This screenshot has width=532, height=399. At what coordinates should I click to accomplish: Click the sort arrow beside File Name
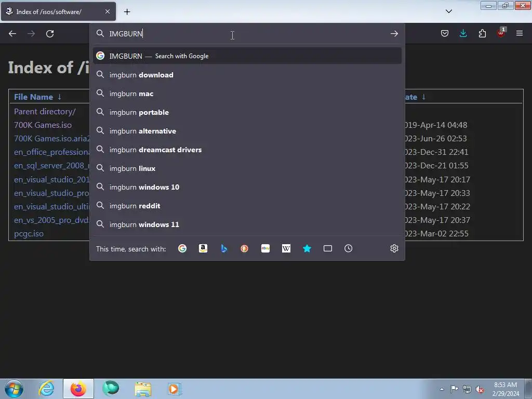(59, 97)
